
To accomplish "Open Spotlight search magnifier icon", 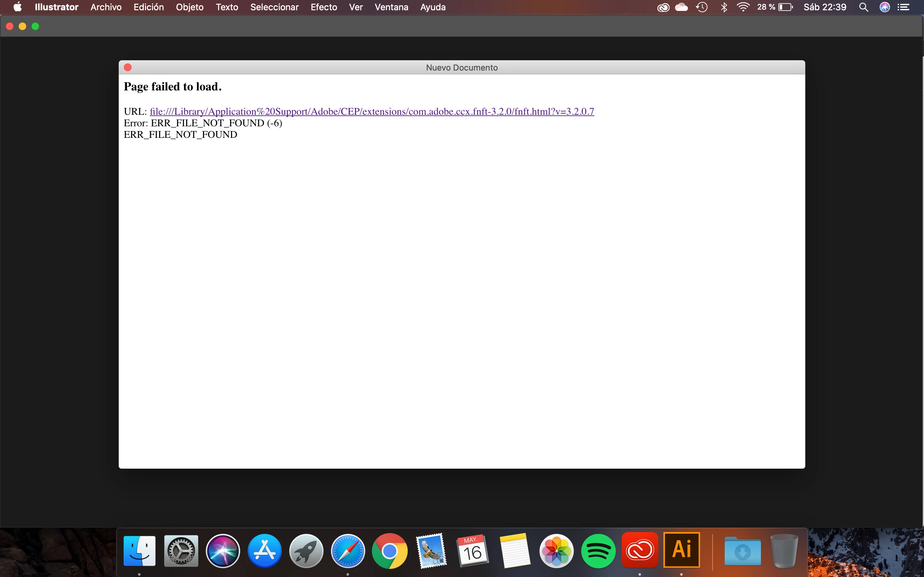I will tap(864, 7).
